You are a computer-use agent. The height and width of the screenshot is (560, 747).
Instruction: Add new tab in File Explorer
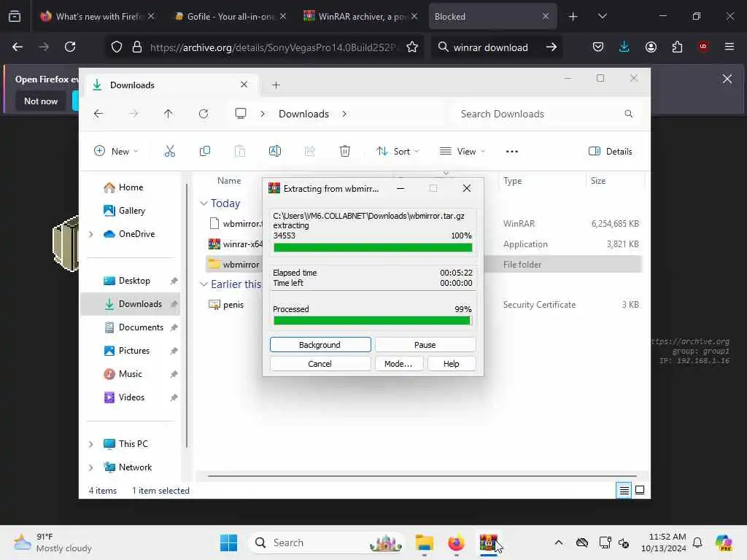276,85
